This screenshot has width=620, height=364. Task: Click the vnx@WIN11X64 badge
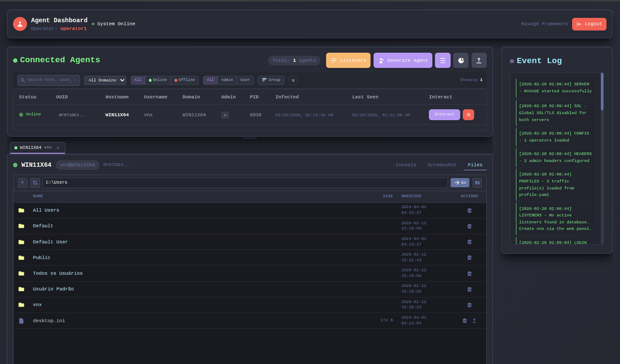click(77, 165)
